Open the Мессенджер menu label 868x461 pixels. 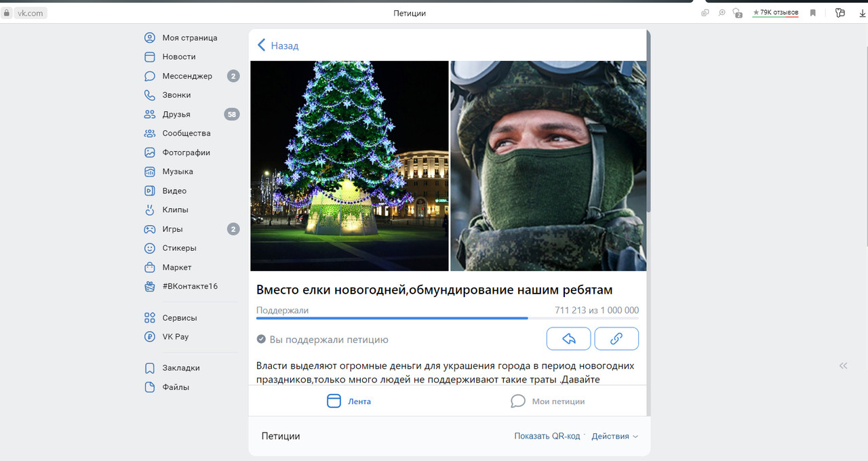tap(187, 76)
